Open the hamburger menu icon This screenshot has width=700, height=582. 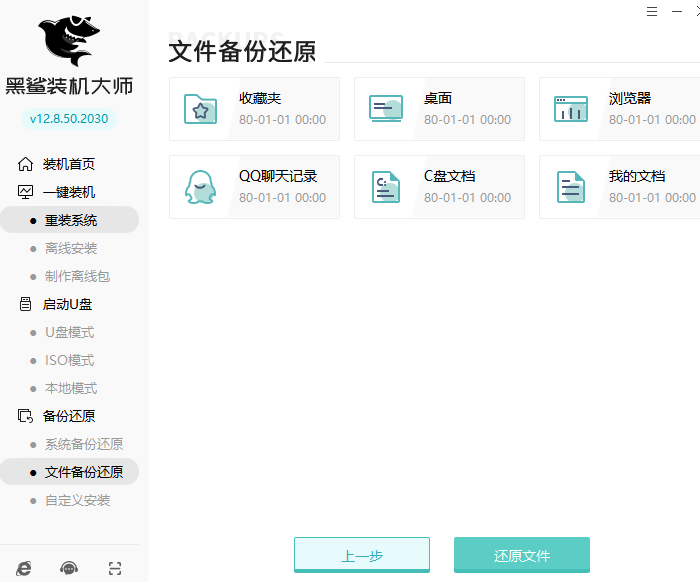click(x=652, y=12)
